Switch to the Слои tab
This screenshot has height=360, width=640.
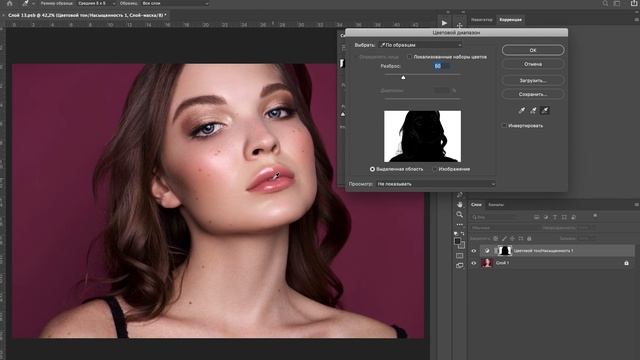coord(476,205)
